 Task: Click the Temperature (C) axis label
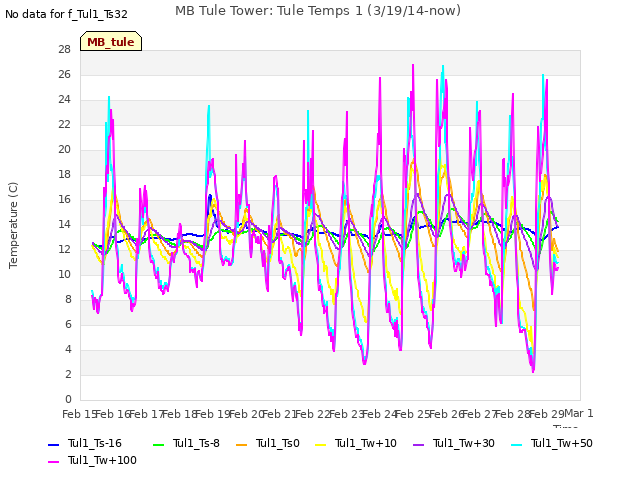tap(13, 225)
